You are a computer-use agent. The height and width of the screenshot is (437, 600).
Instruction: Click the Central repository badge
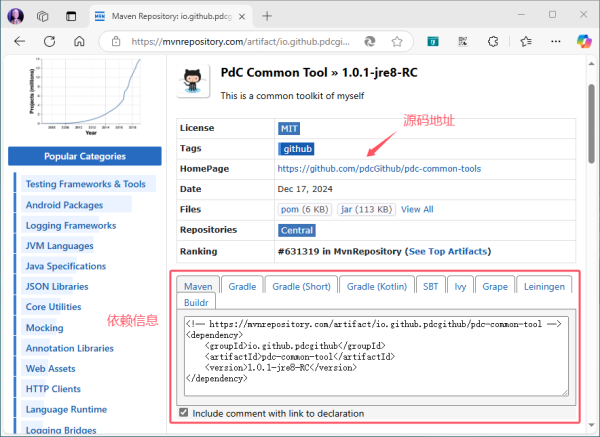(x=297, y=230)
